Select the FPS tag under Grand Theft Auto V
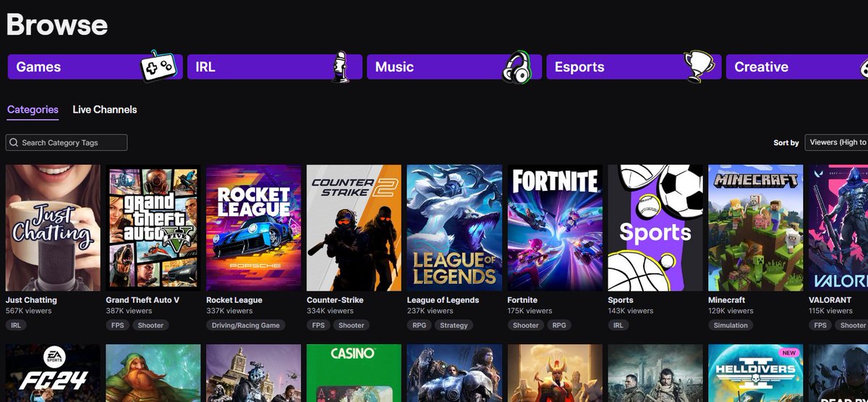The height and width of the screenshot is (402, 868). pyautogui.click(x=117, y=325)
